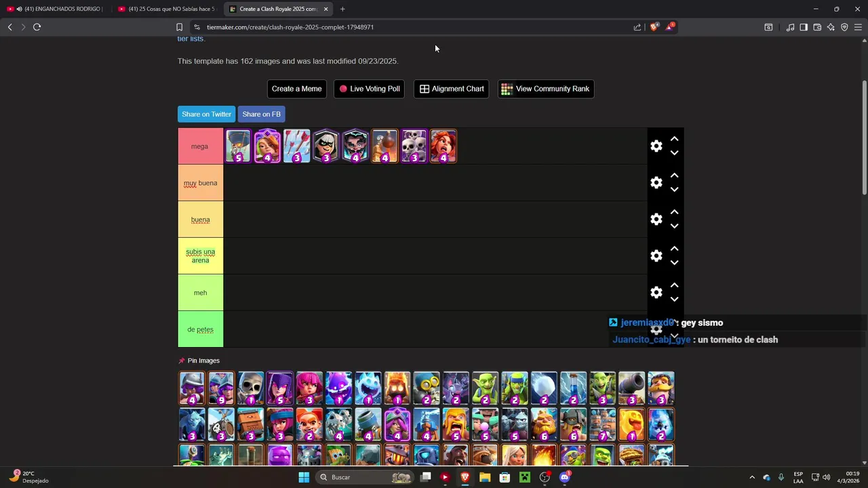This screenshot has height=488, width=868.
Task: Open settings gear for muy buena tier
Action: pos(656,182)
